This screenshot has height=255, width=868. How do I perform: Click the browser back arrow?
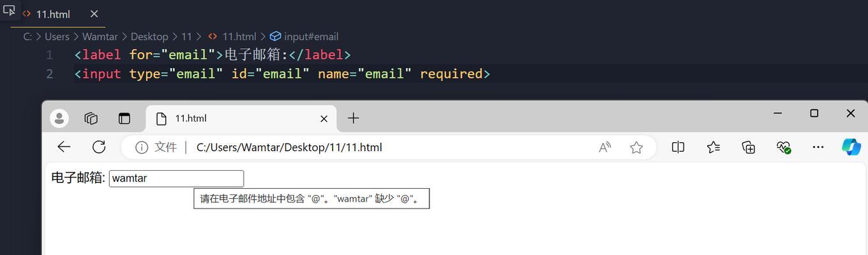[64, 147]
